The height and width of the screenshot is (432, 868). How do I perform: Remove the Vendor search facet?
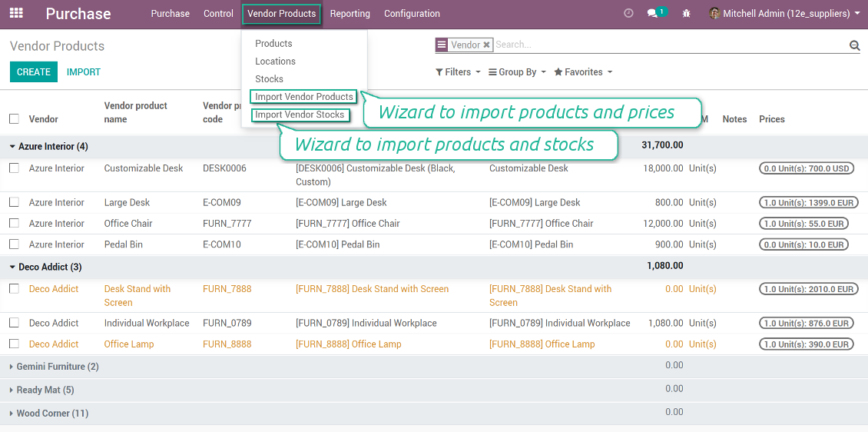(486, 45)
